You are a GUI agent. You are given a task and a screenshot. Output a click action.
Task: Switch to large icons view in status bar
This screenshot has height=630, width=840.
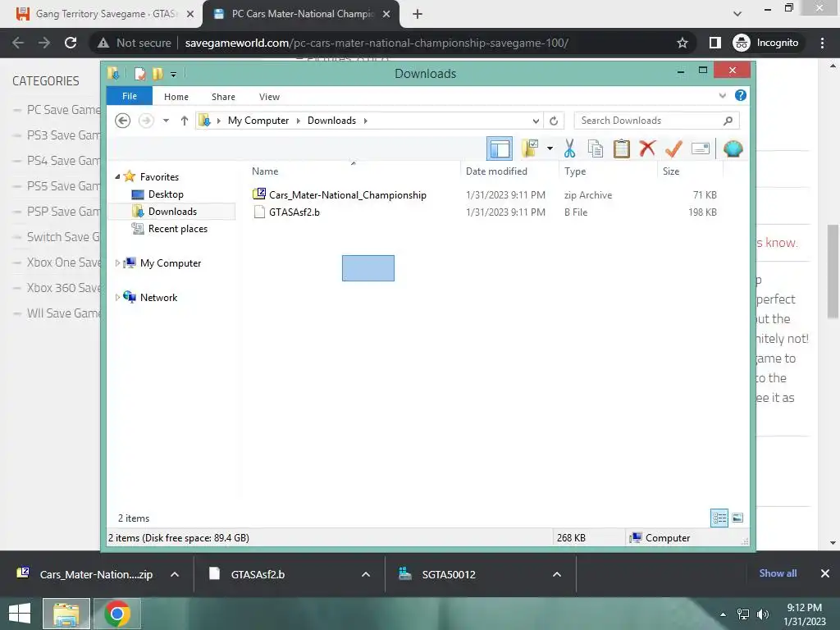coord(737,518)
